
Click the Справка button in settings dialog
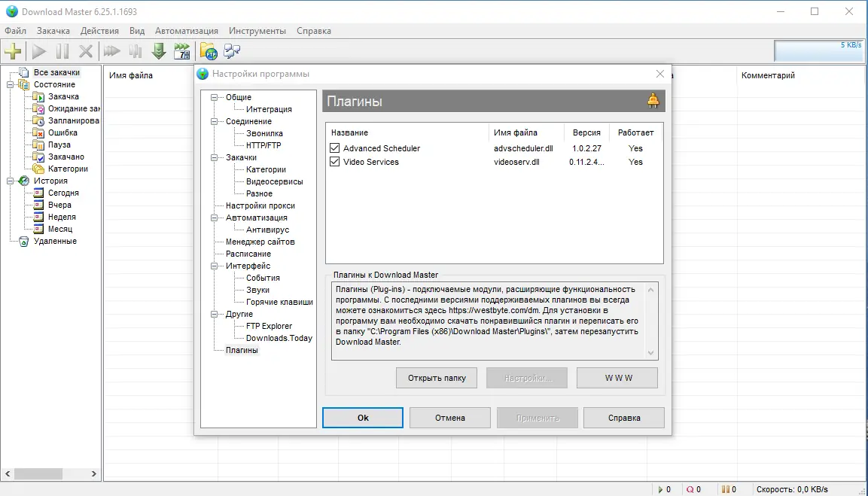pos(624,418)
